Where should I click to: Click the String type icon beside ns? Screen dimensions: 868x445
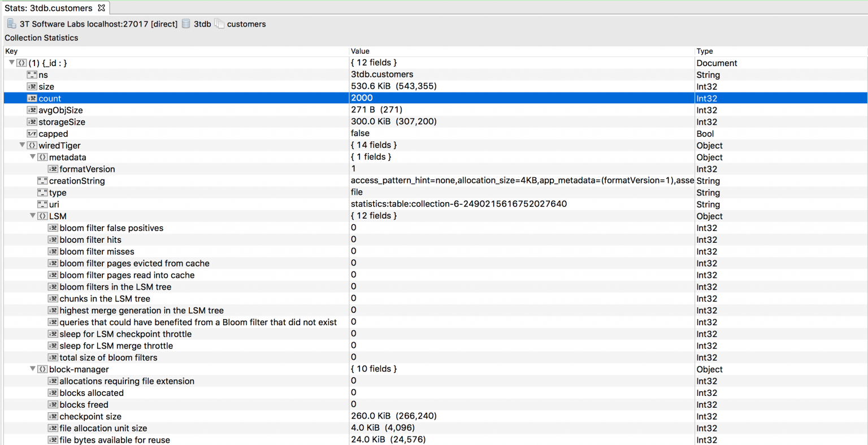click(32, 75)
